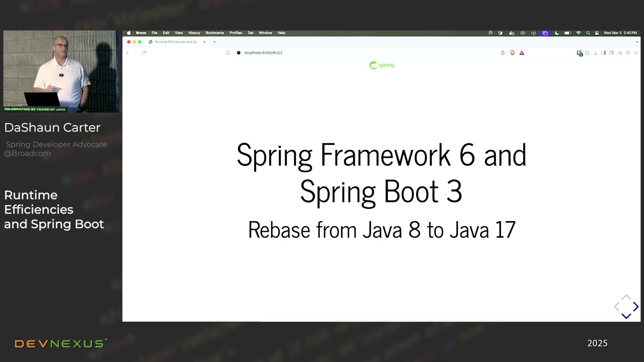
Task: Open the extension with badge 2
Action: tap(580, 53)
